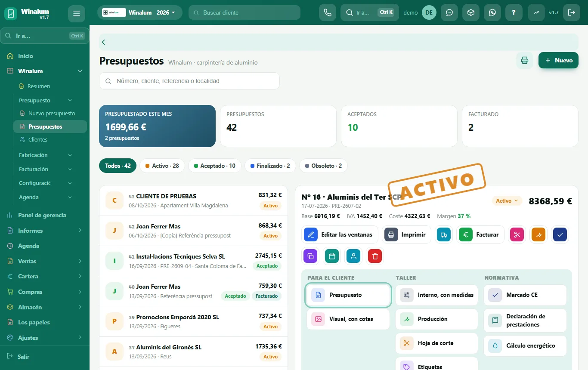Log out using the header exit icon

(x=572, y=12)
